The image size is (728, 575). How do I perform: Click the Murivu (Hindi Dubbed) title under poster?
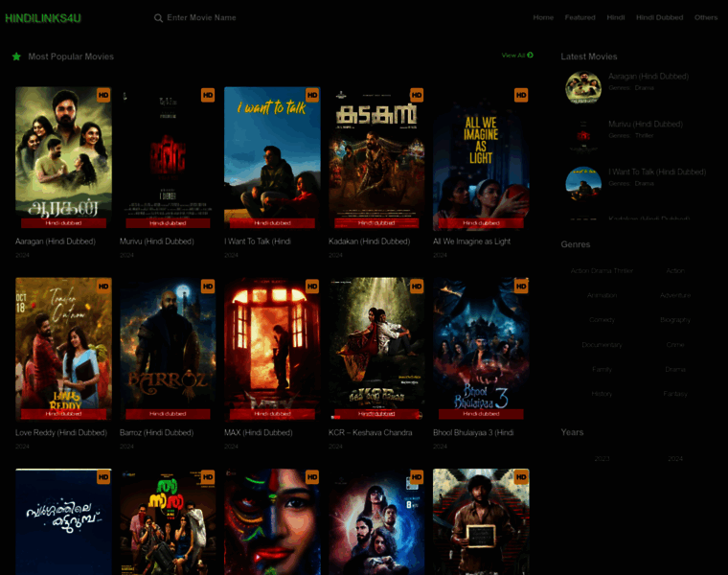point(157,241)
